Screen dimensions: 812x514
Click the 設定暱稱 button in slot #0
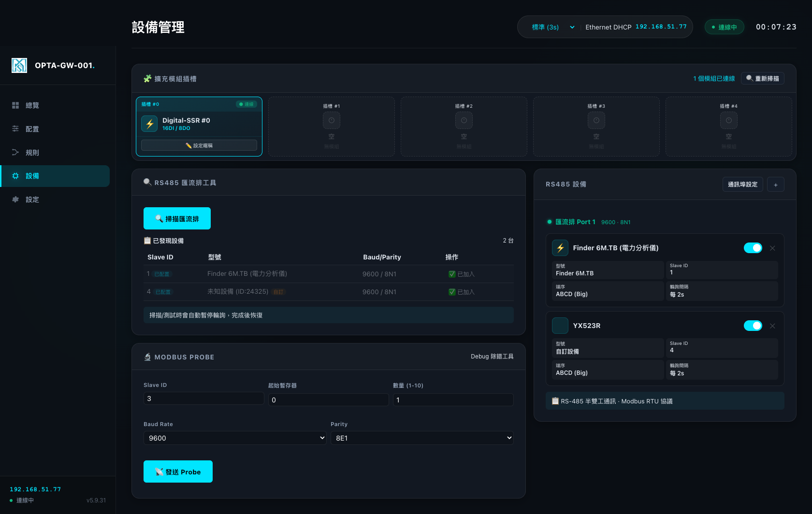199,145
